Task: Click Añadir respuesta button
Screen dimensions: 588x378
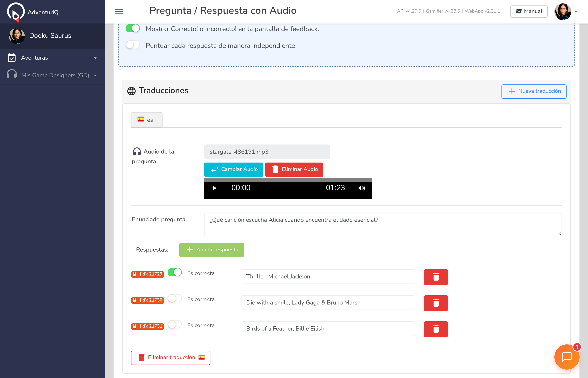Action: pos(211,250)
